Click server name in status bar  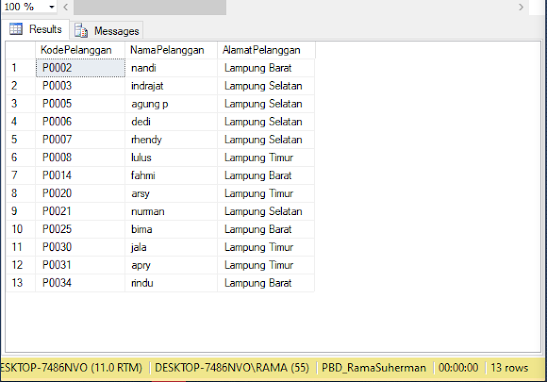[71, 368]
